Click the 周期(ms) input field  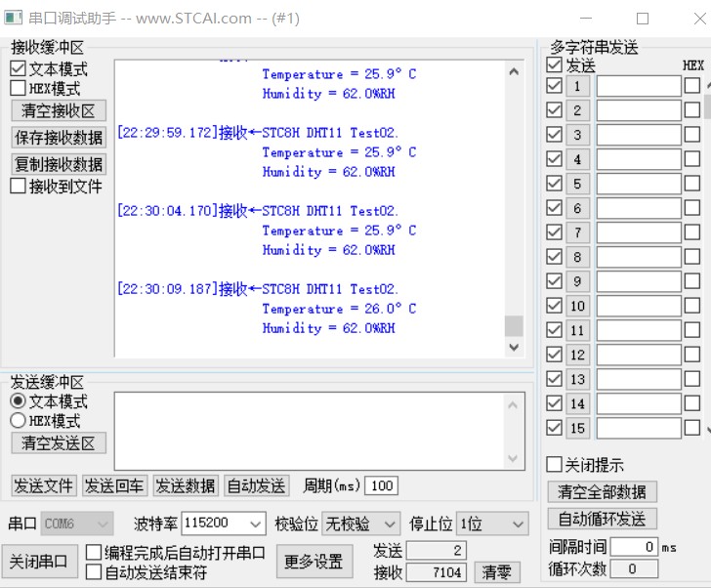(381, 485)
